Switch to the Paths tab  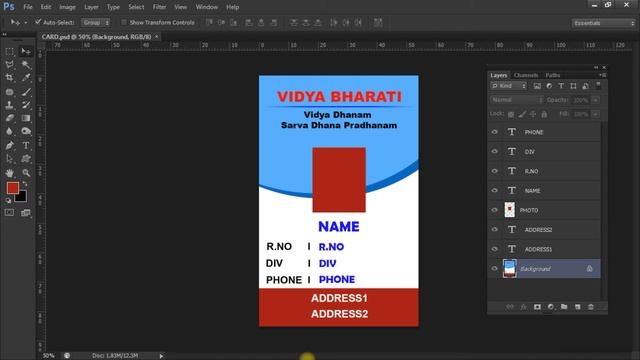[x=553, y=75]
